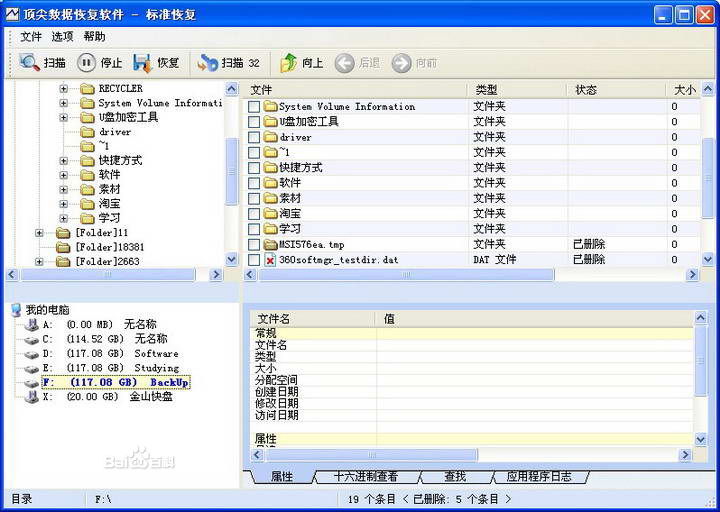The height and width of the screenshot is (512, 720).
Task: Click folder tree vertical scrollbar thumb
Action: [x=232, y=171]
